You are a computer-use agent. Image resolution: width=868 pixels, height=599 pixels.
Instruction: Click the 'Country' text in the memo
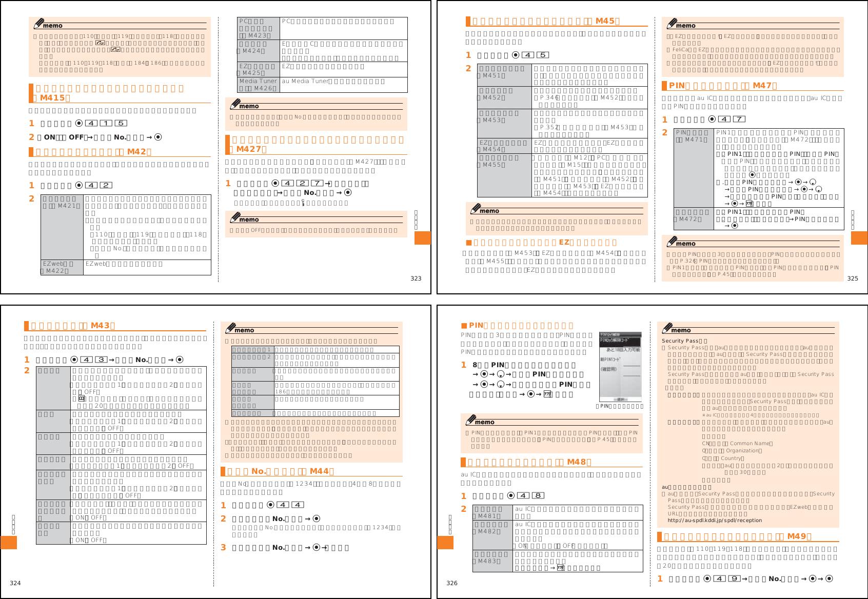731,458
